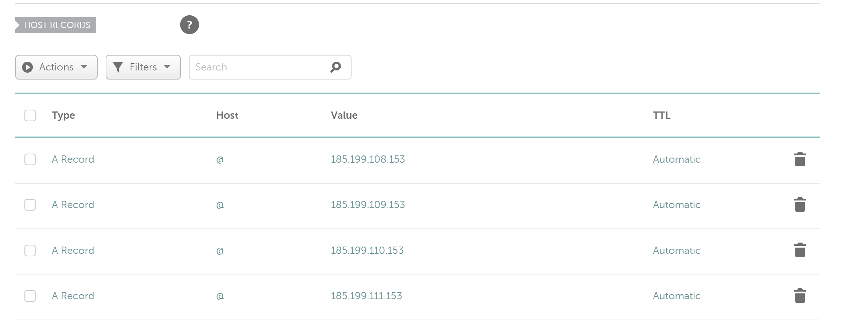The image size is (868, 321).
Task: Click the @ host of 185.199.108.153 row
Action: (220, 160)
